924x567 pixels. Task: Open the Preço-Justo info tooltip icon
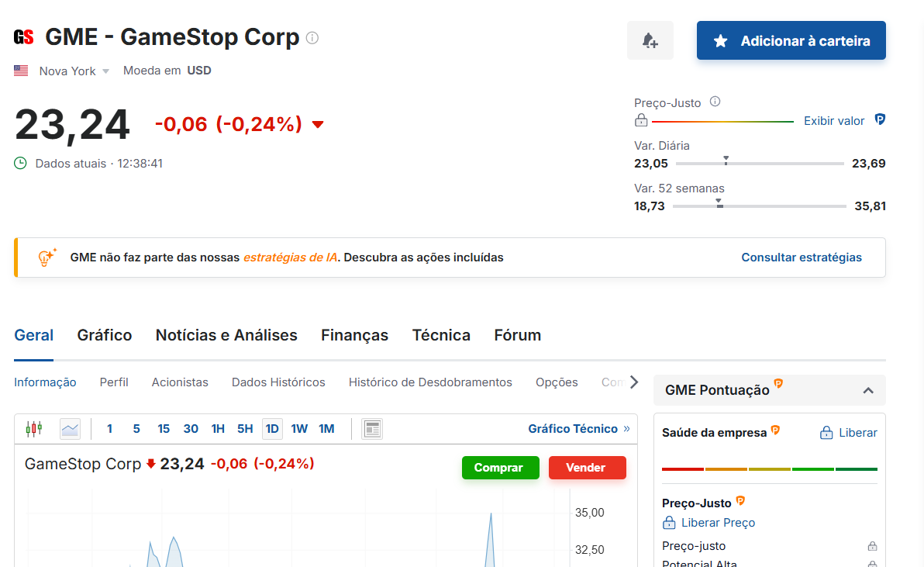(x=715, y=102)
